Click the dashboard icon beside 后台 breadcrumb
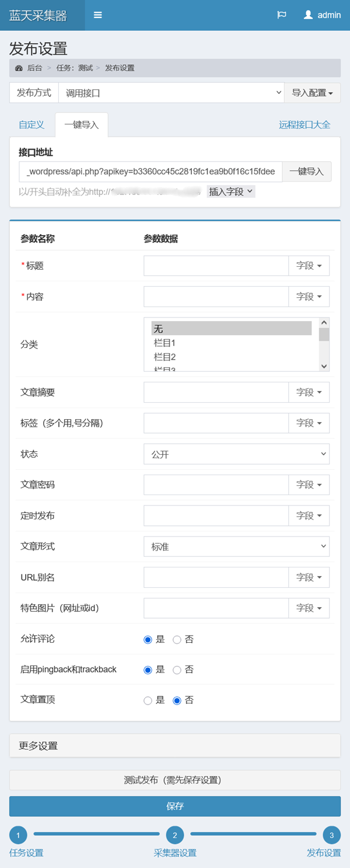350x868 pixels. [19, 68]
